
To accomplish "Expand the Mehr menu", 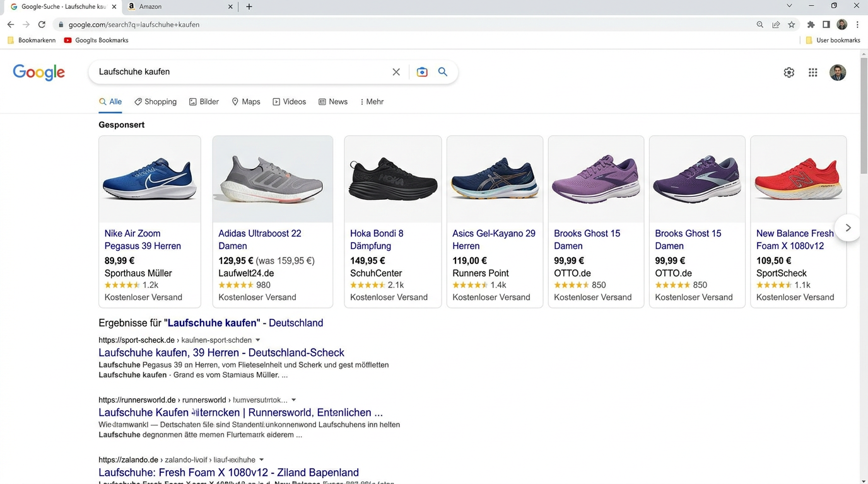I will (372, 101).
